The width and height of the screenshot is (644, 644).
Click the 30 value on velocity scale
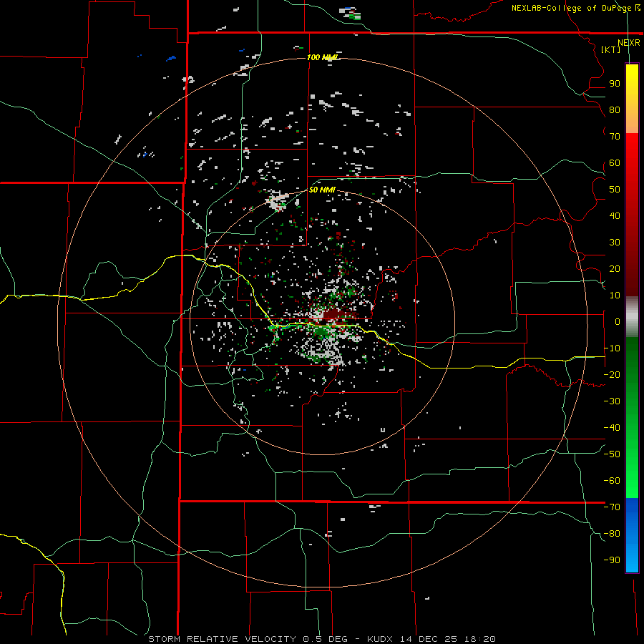(x=615, y=243)
